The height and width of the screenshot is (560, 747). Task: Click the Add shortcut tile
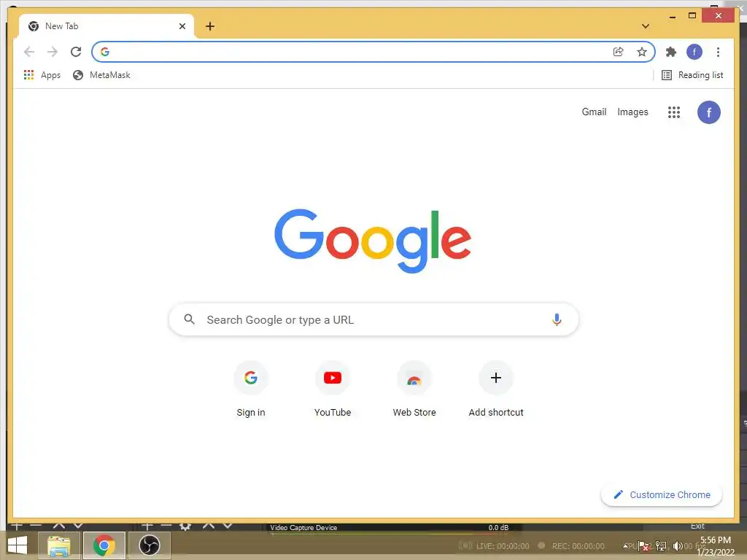coord(496,389)
